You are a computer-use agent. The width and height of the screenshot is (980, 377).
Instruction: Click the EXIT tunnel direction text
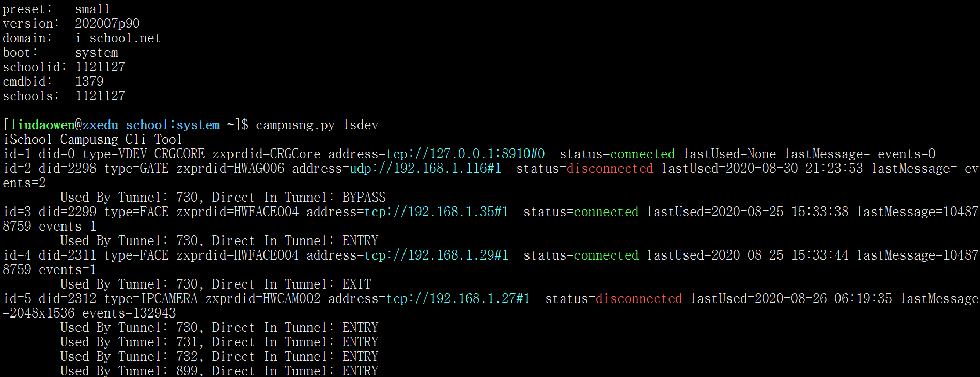click(x=356, y=284)
